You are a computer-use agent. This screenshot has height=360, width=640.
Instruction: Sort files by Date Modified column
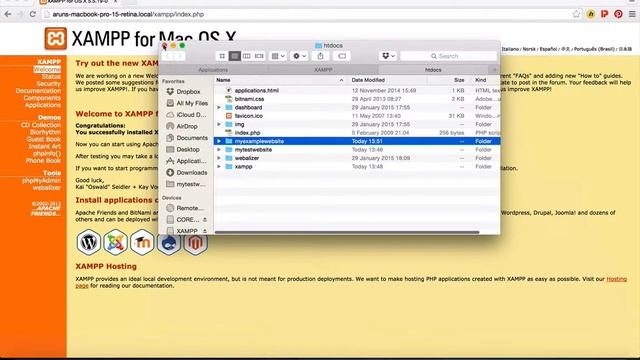[x=388, y=80]
